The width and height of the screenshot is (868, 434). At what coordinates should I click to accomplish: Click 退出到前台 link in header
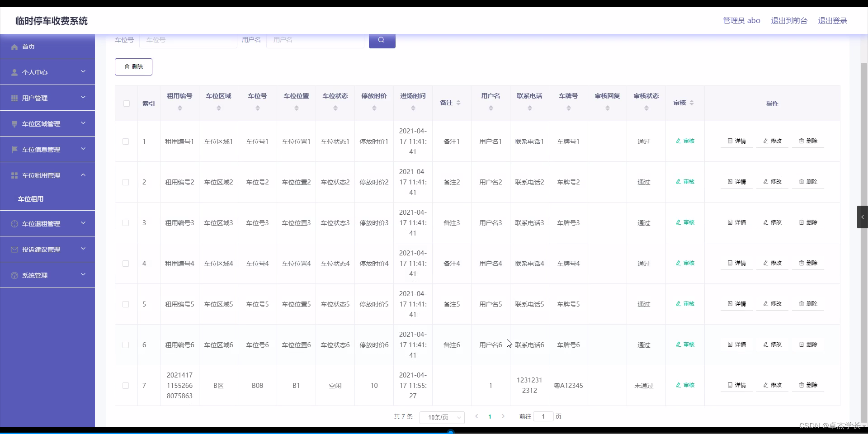[789, 21]
